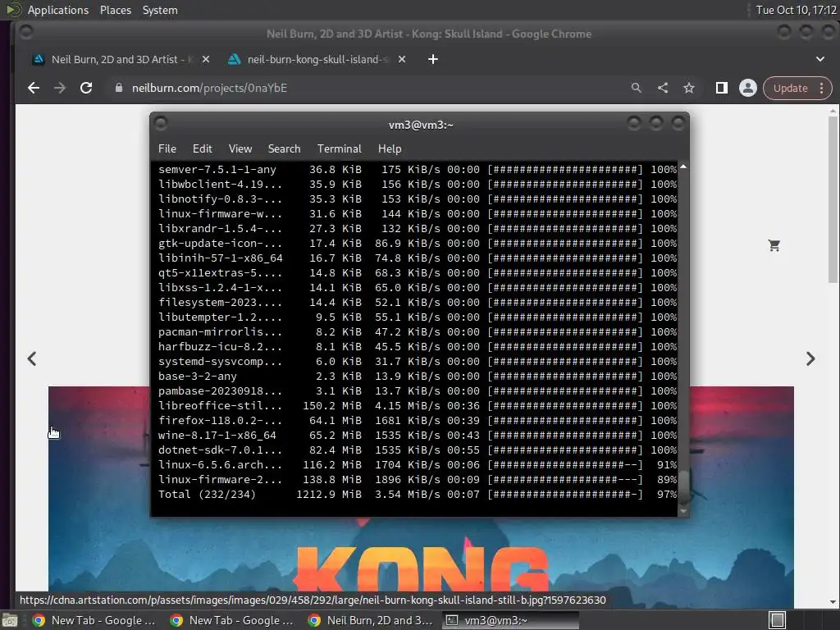Screen dimensions: 840x630
Task: Toggle Chrome side panel icon
Action: (x=722, y=88)
